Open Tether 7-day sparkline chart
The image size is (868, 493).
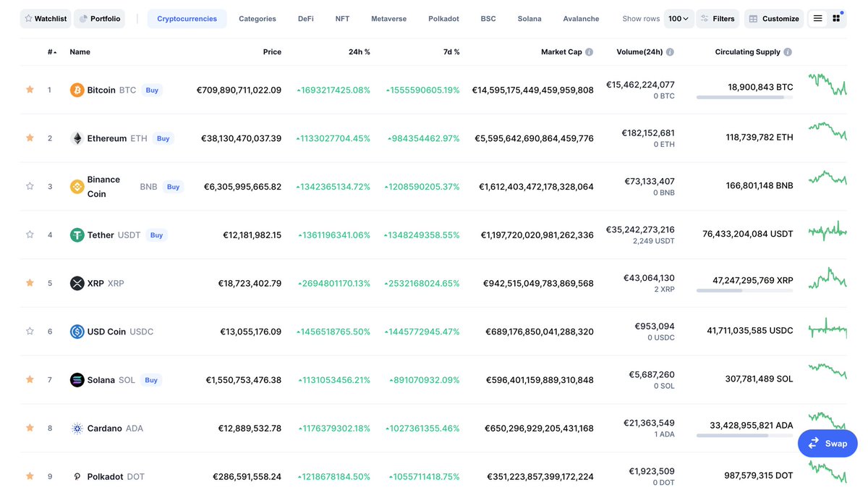[827, 231]
